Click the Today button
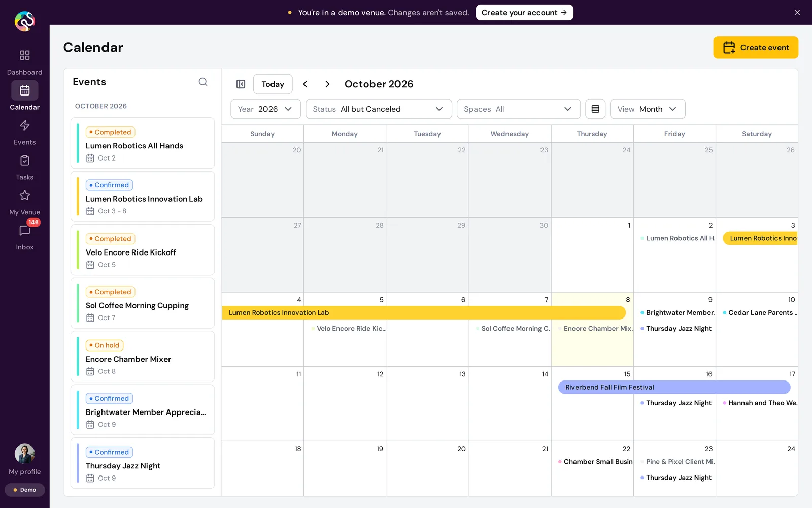This screenshot has height=508, width=812. (x=273, y=84)
